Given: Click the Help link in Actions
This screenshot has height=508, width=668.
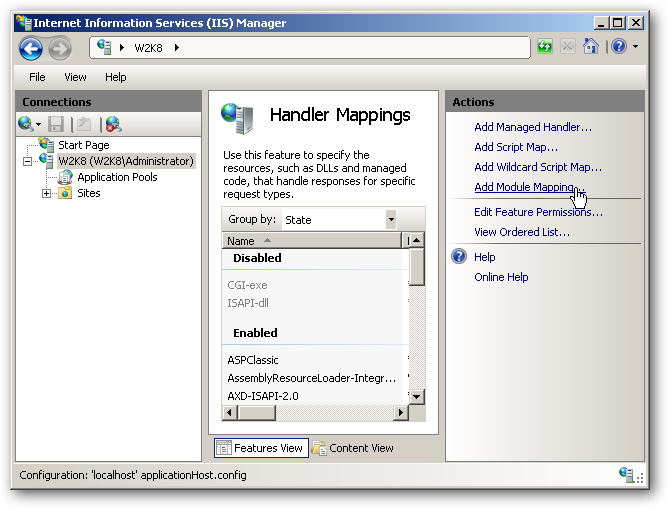Looking at the screenshot, I should click(485, 257).
